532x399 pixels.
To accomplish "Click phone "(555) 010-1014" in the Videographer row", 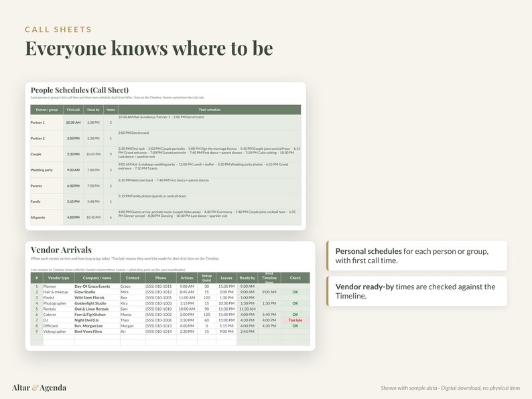I will point(161,331).
